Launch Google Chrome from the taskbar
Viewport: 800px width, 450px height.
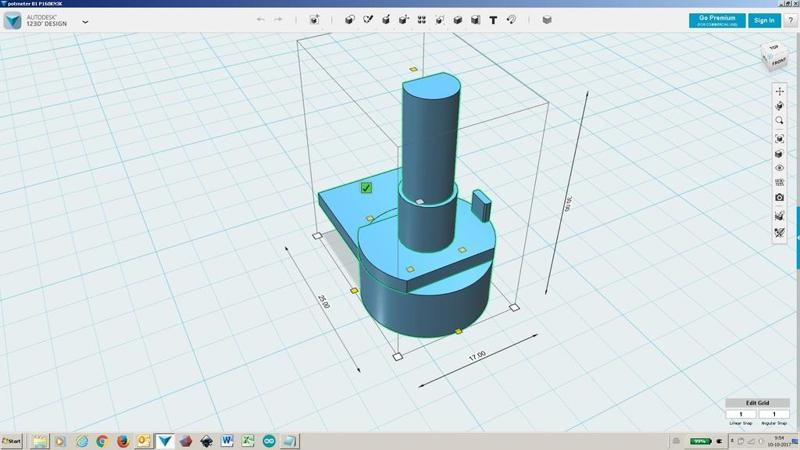click(x=102, y=441)
